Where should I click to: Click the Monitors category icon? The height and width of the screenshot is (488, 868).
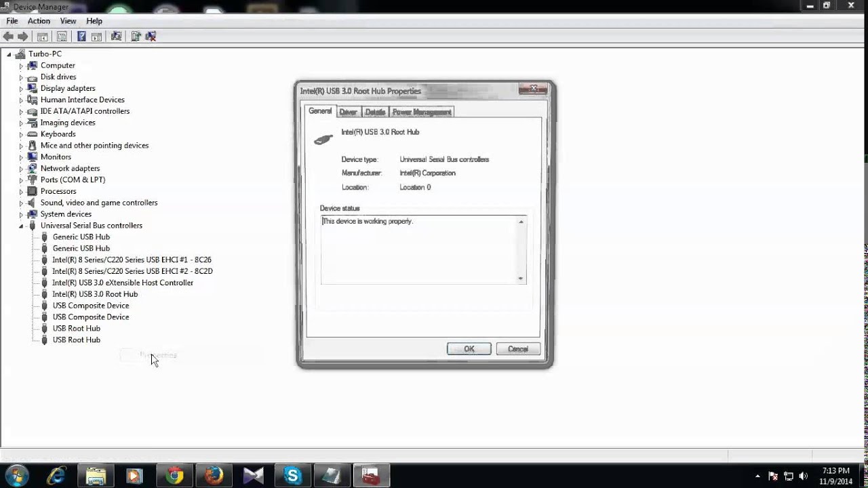click(x=32, y=157)
